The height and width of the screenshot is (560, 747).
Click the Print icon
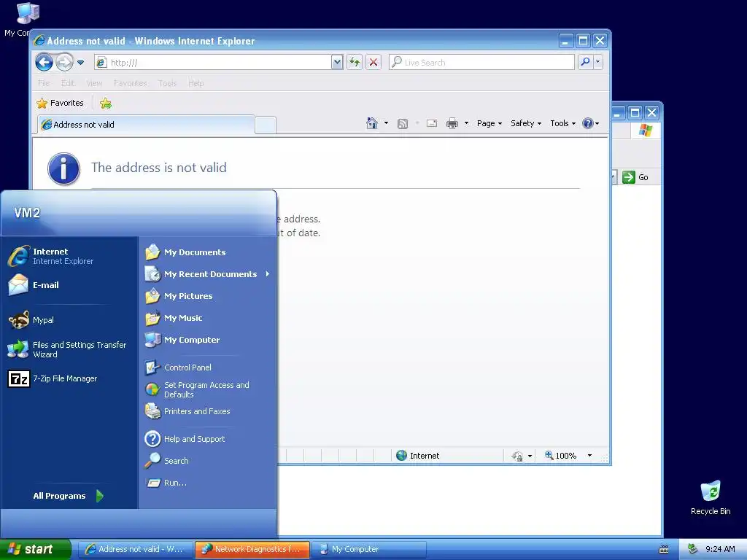click(x=452, y=123)
